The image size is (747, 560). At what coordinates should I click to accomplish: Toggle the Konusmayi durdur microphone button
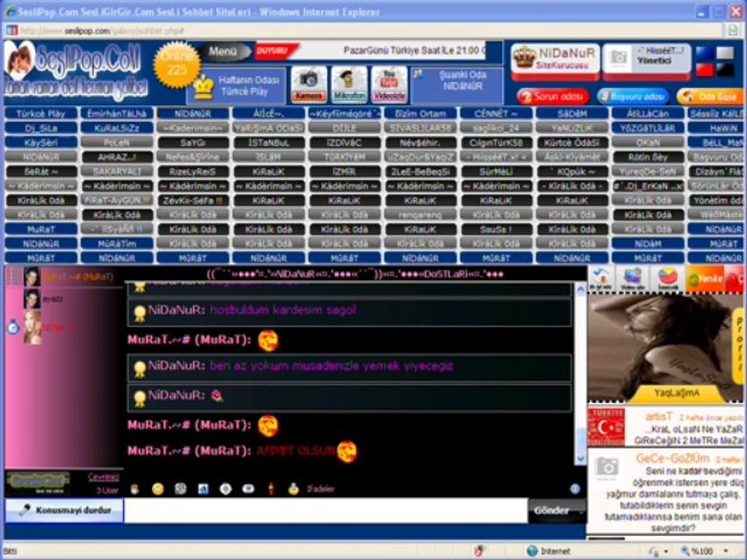pyautogui.click(x=65, y=510)
